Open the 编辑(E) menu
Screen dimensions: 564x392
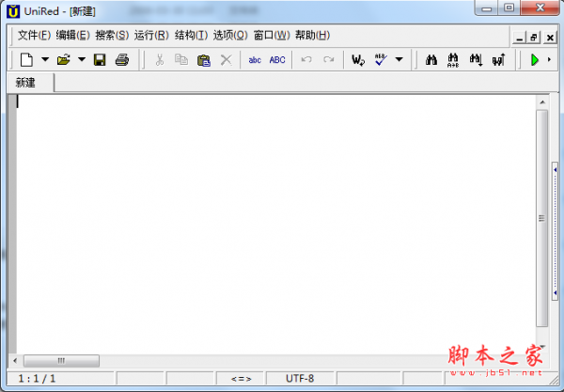(x=72, y=35)
